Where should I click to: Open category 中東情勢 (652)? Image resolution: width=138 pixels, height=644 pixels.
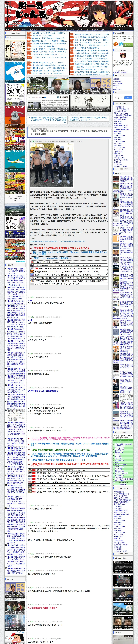click(119, 107)
